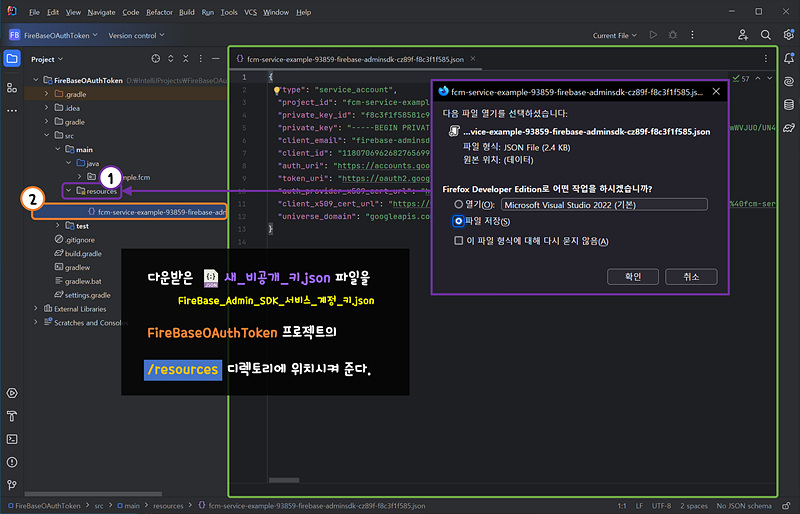This screenshot has width=800, height=514.
Task: Expand the test folder
Action: (x=58, y=226)
